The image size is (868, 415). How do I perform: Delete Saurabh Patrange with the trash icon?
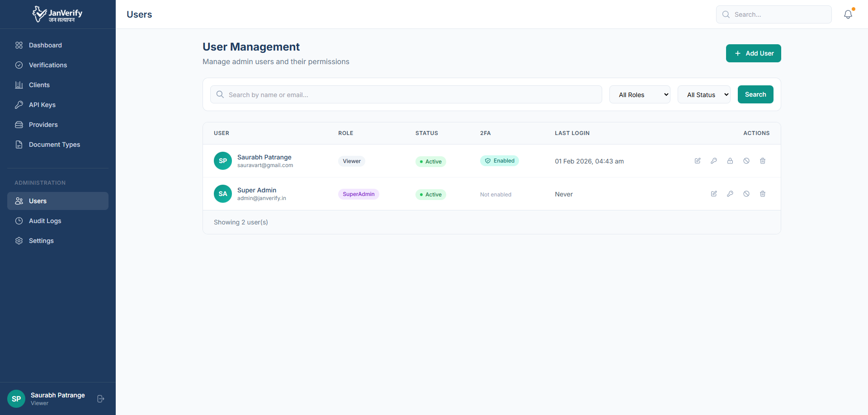[x=763, y=161]
